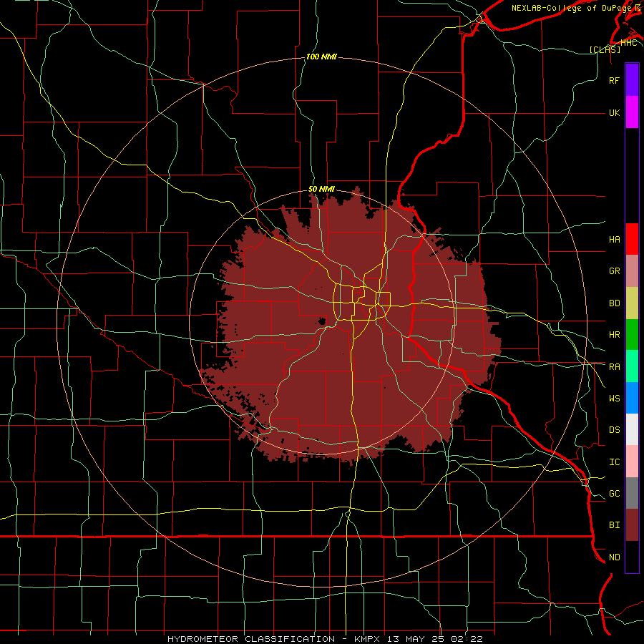Click the DS legend label

click(x=614, y=429)
